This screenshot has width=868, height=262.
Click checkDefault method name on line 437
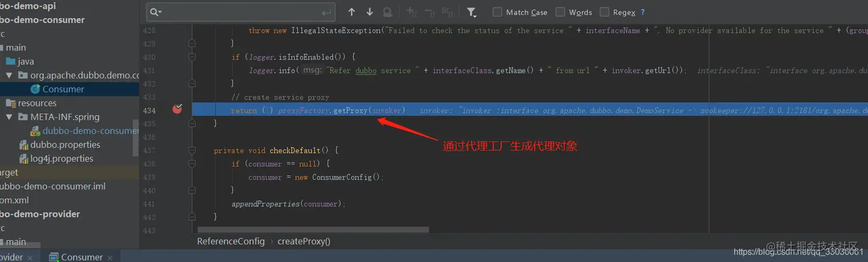tap(295, 151)
